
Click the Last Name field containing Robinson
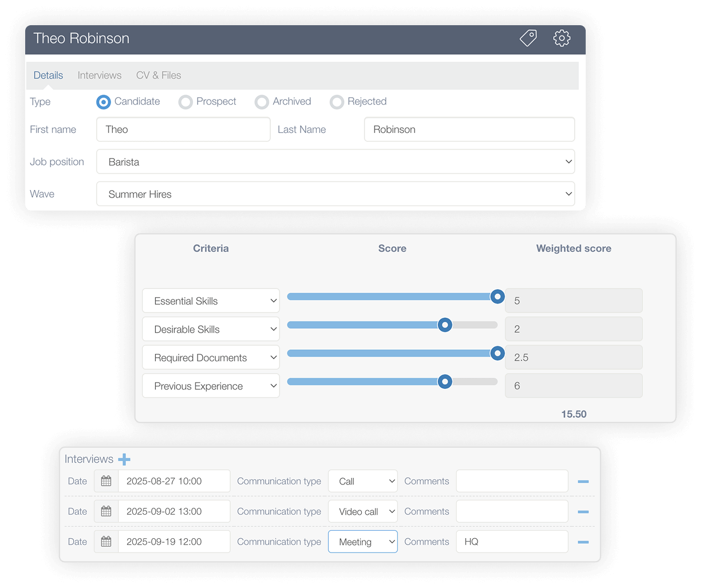click(x=470, y=129)
